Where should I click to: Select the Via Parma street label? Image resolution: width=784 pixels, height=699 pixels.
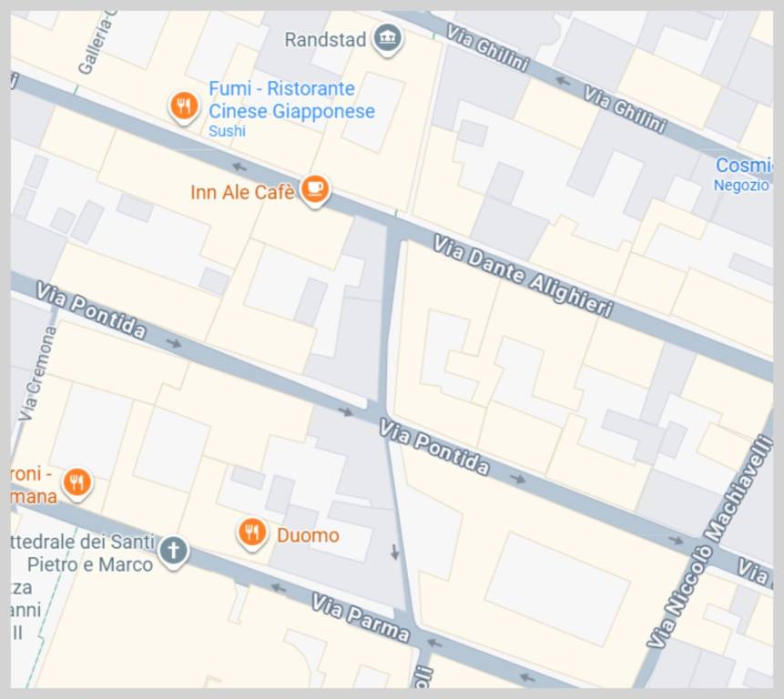click(x=361, y=618)
